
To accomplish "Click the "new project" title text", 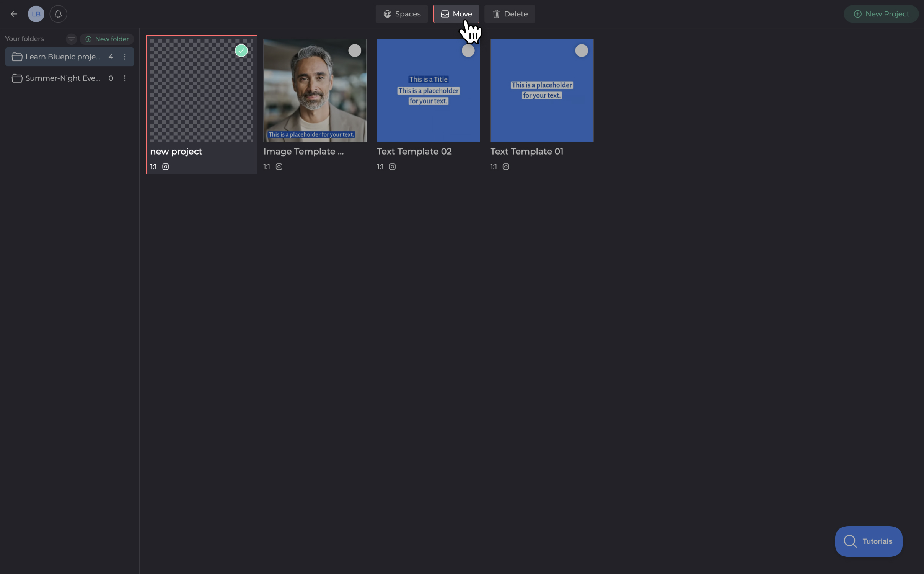I will (176, 152).
